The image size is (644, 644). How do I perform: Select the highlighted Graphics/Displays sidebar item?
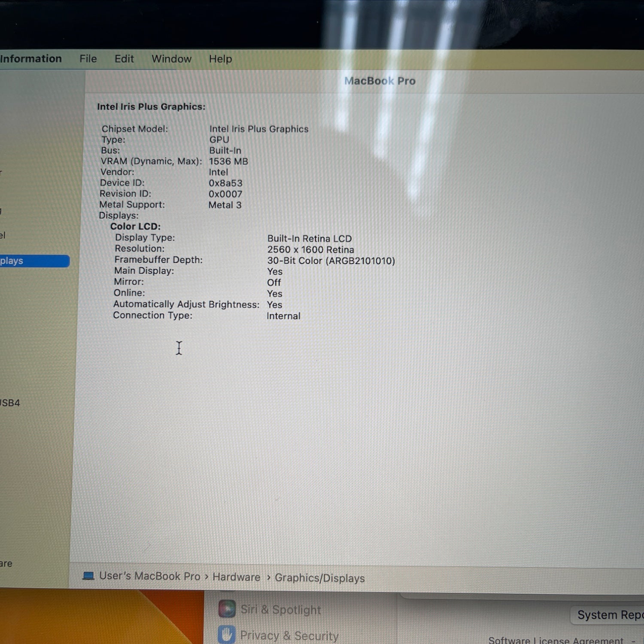[34, 261]
